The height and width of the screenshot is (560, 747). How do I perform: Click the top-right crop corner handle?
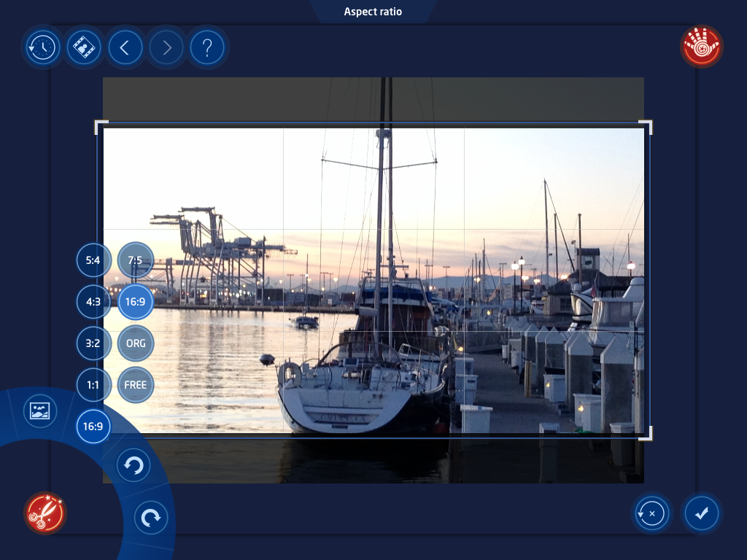tap(646, 127)
